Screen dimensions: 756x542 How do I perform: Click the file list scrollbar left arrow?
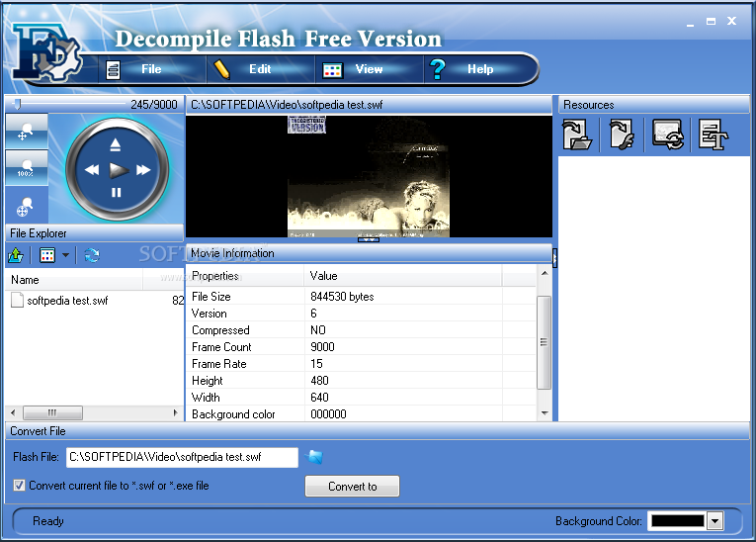pos(13,413)
